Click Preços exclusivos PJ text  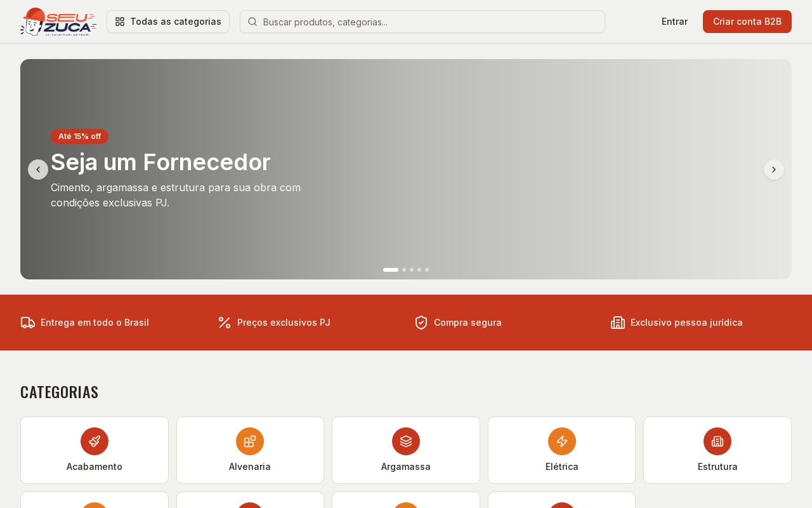[x=284, y=323]
